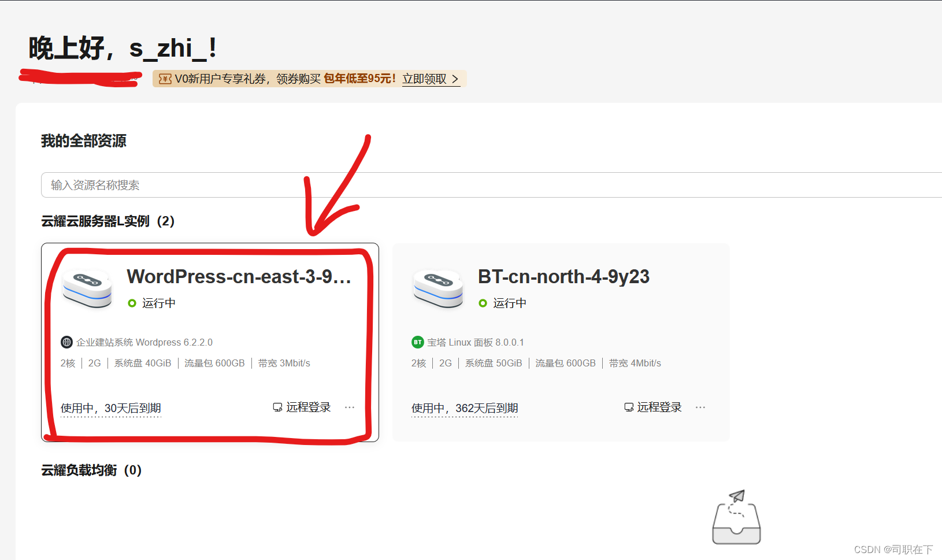The image size is (942, 560).
Task: Click 带宽 3Mbit/s spec text
Action: point(284,364)
